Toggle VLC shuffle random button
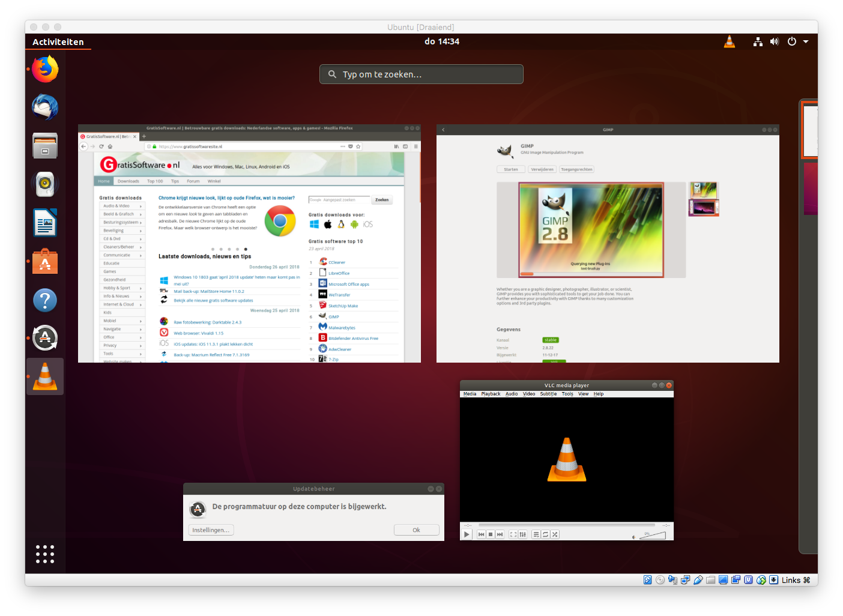 (555, 534)
